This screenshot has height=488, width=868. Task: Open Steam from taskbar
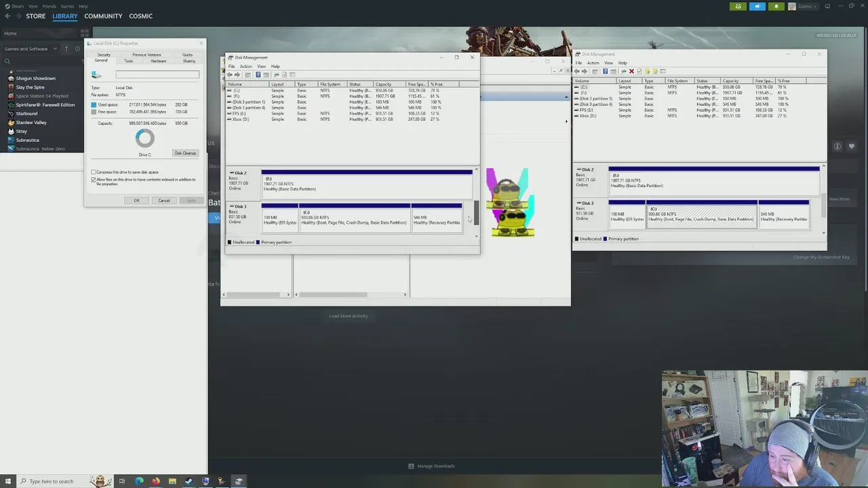tap(189, 481)
